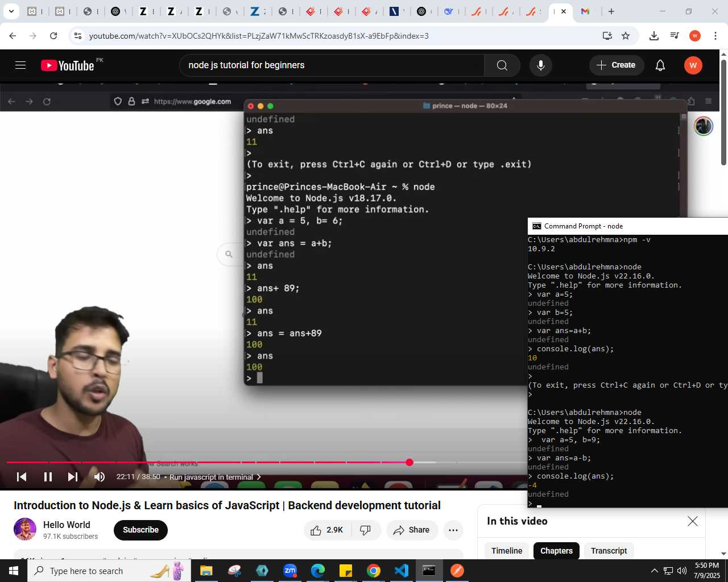Screen dimensions: 728x582
Task: Click the 22:11 / 38:50 time display
Action: [x=138, y=477]
